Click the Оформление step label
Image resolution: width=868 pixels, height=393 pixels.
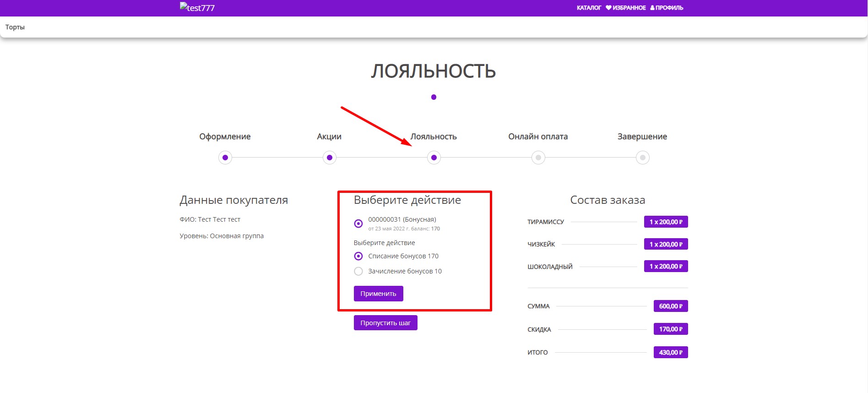click(x=225, y=136)
